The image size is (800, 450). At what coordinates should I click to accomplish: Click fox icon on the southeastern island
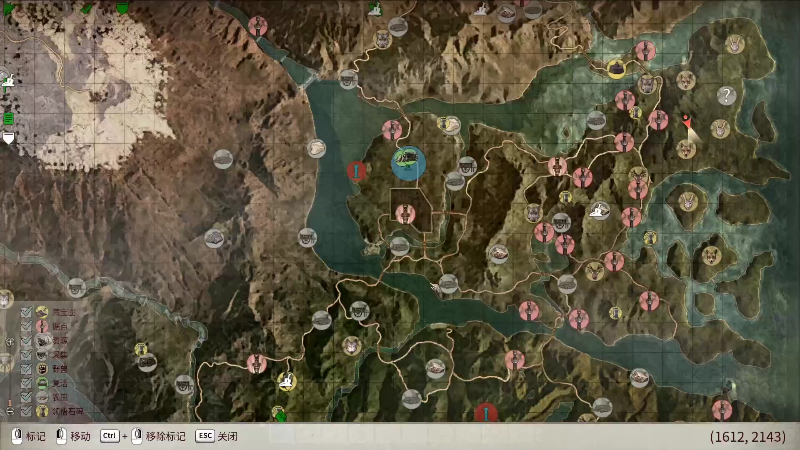[711, 256]
